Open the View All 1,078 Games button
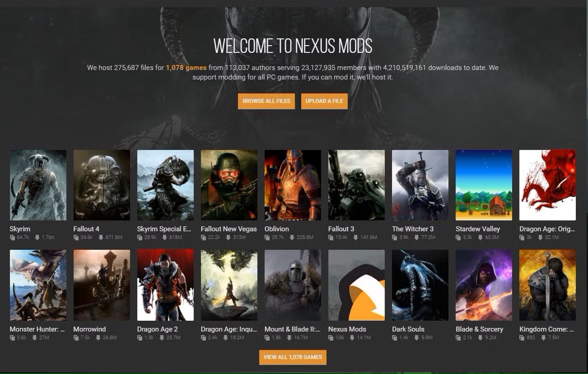This screenshot has height=374, width=588. pyautogui.click(x=292, y=357)
